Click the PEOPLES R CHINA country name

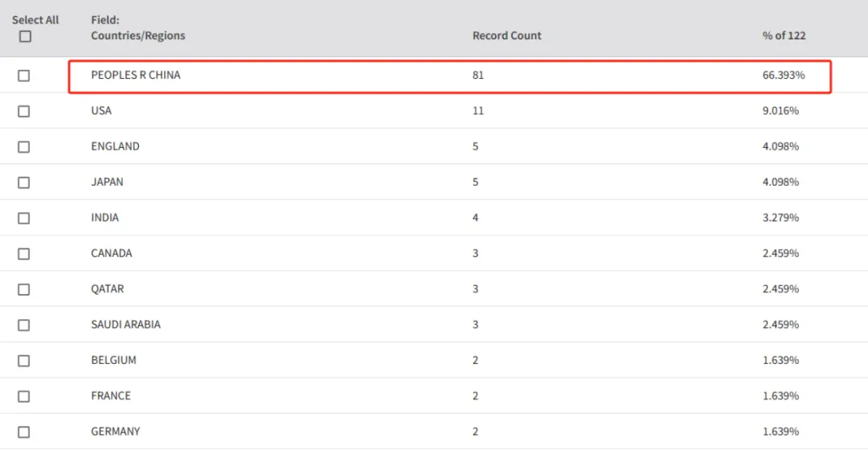(x=136, y=75)
